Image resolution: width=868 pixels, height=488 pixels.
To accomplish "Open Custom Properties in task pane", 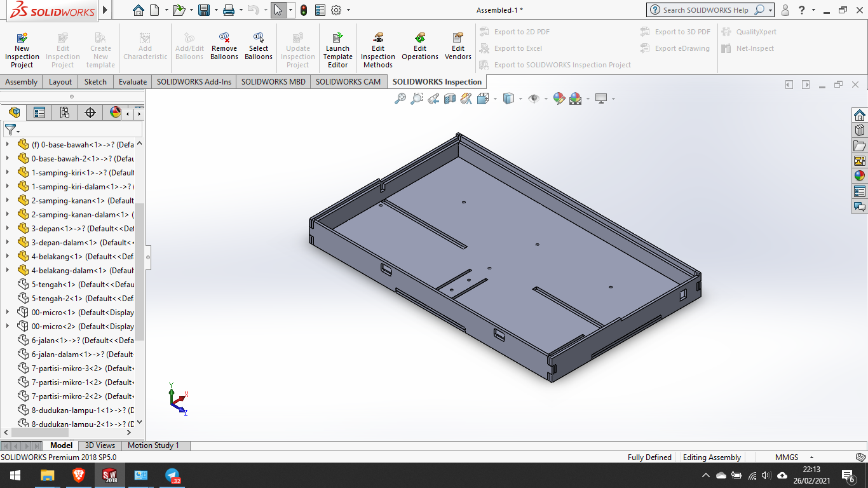I will coord(860,191).
